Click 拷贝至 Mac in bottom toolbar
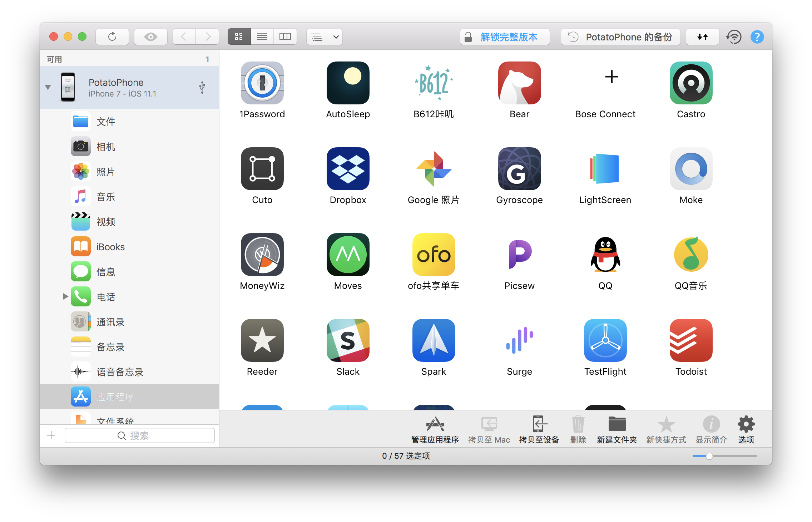The height and width of the screenshot is (522, 812). click(x=489, y=430)
